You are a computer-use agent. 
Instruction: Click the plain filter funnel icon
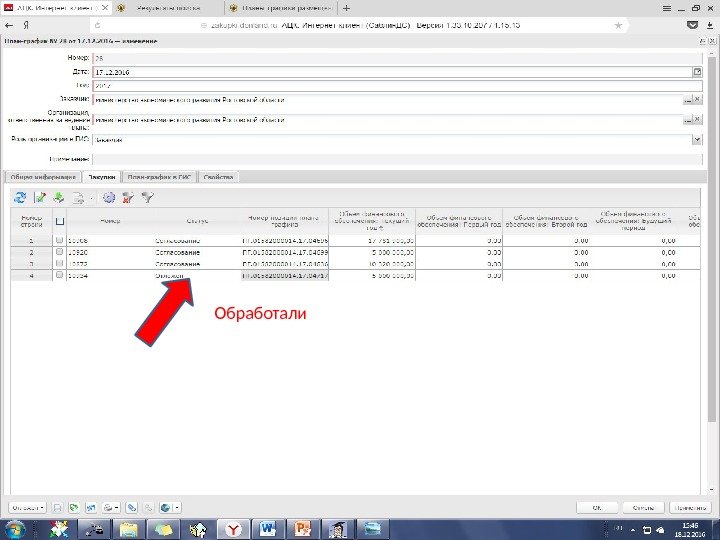147,197
